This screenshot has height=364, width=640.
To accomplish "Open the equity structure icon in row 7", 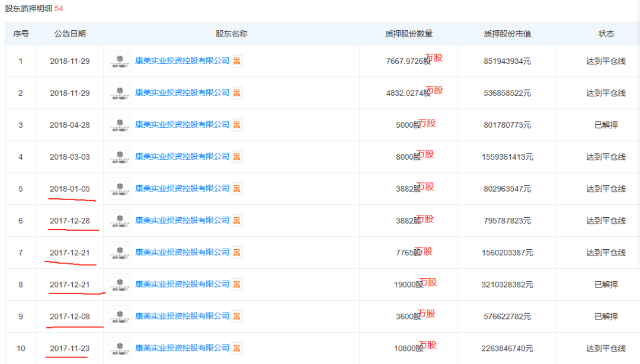I will (236, 253).
